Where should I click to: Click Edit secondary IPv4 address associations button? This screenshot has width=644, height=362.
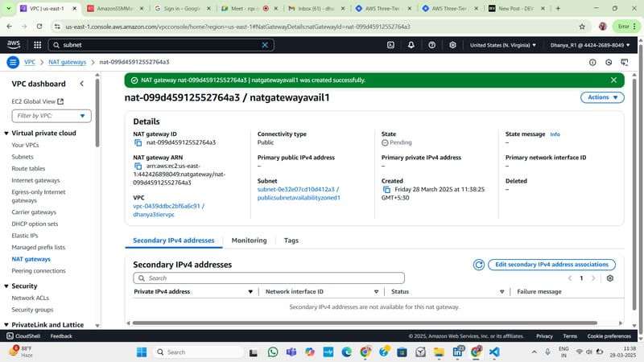(551, 265)
